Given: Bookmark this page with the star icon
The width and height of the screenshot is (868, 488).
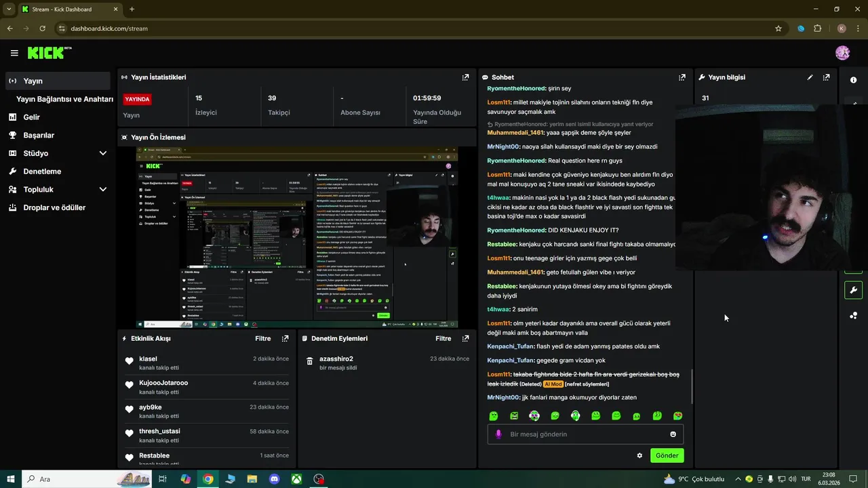Looking at the screenshot, I should [778, 28].
